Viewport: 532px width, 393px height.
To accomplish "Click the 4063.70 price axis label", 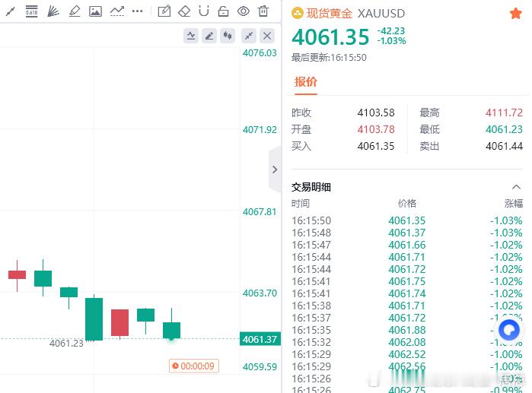I will (260, 293).
